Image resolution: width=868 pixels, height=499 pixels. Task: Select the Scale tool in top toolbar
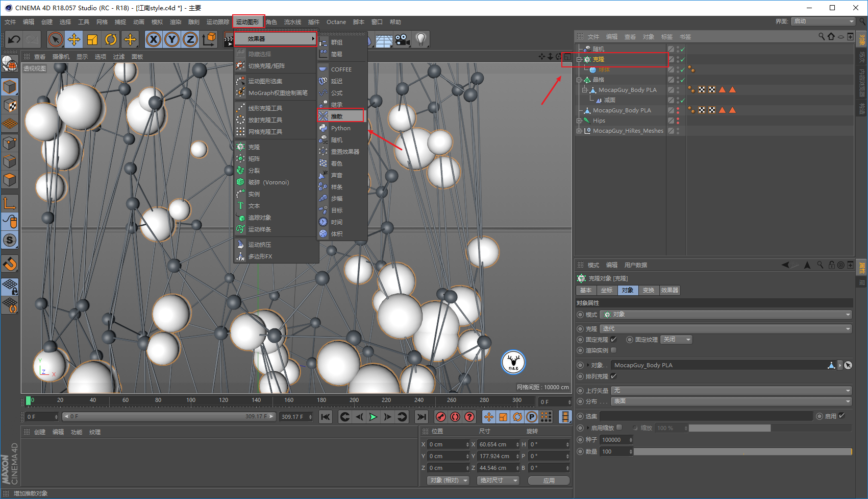point(92,39)
